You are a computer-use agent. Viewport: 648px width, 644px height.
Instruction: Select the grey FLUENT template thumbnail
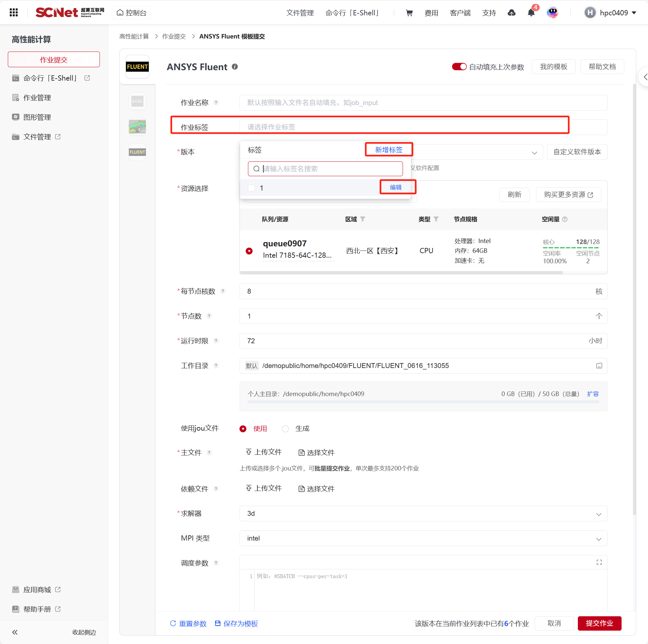137,152
